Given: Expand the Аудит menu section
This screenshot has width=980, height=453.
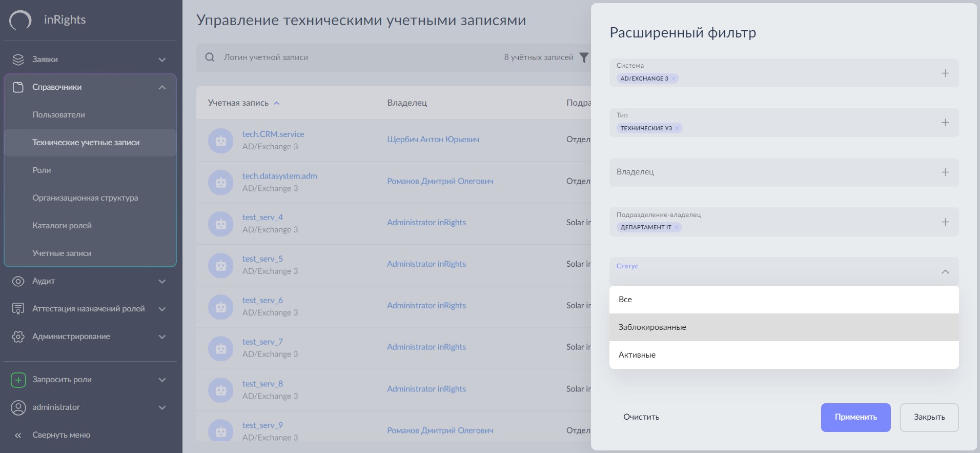Looking at the screenshot, I should (162, 281).
